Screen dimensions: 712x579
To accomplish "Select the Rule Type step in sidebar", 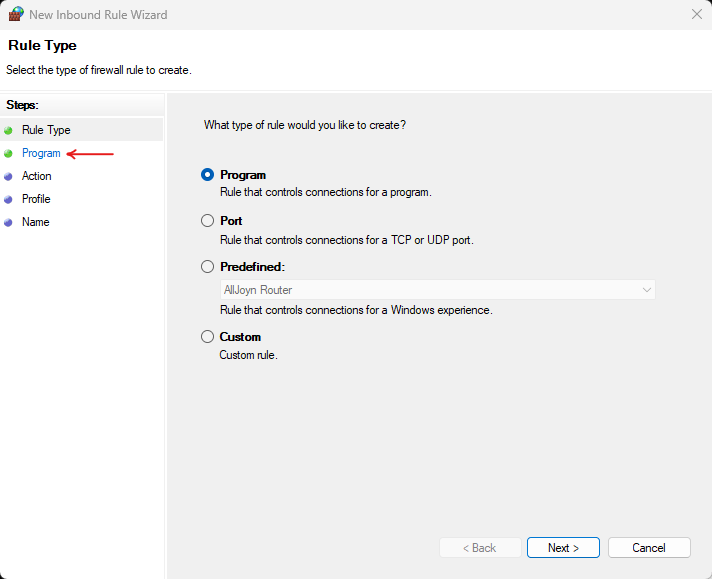I will (46, 130).
